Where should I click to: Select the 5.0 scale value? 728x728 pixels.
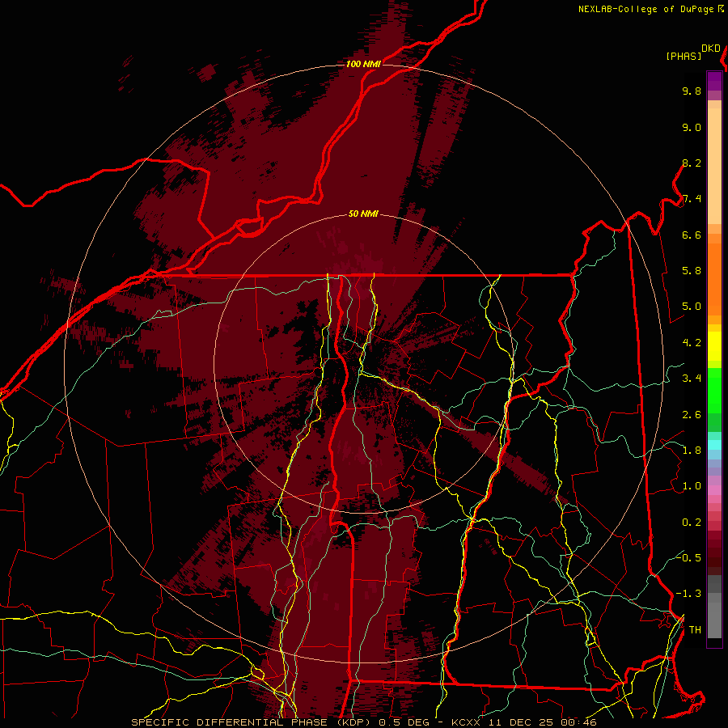tap(692, 307)
